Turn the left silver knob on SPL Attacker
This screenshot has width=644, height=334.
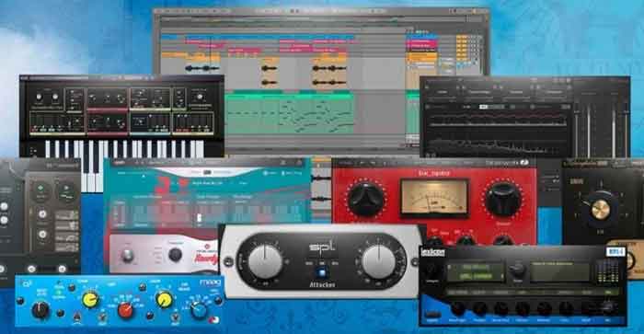click(265, 261)
